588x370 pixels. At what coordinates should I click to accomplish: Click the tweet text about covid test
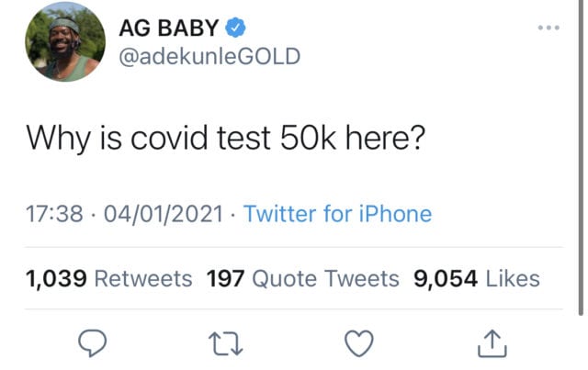(226, 138)
